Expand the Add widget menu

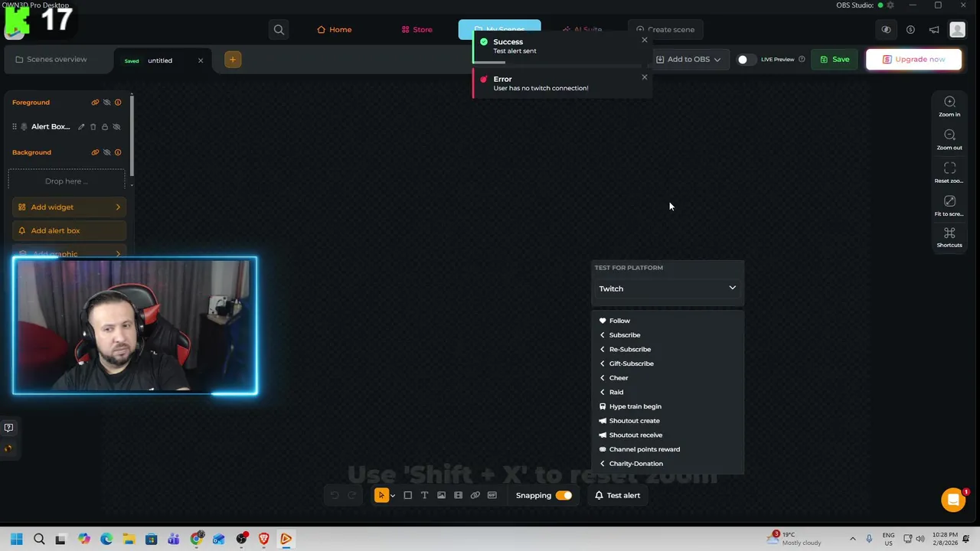(x=69, y=207)
